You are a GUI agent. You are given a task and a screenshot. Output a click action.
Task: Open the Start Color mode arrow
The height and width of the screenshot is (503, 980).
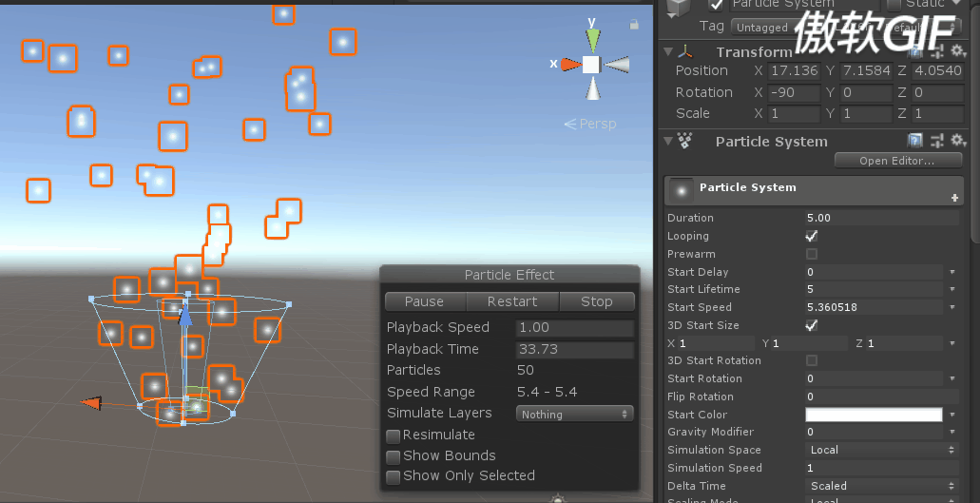pyautogui.click(x=952, y=415)
